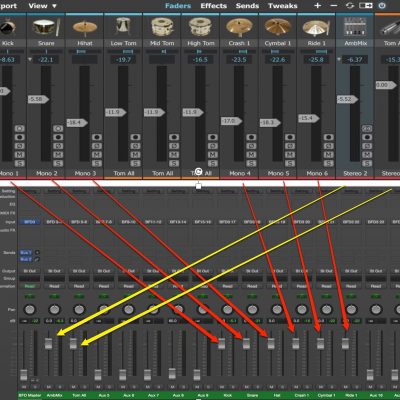Screen dimensions: 400x400
Task: Switch to the Effects tab
Action: tap(213, 6)
